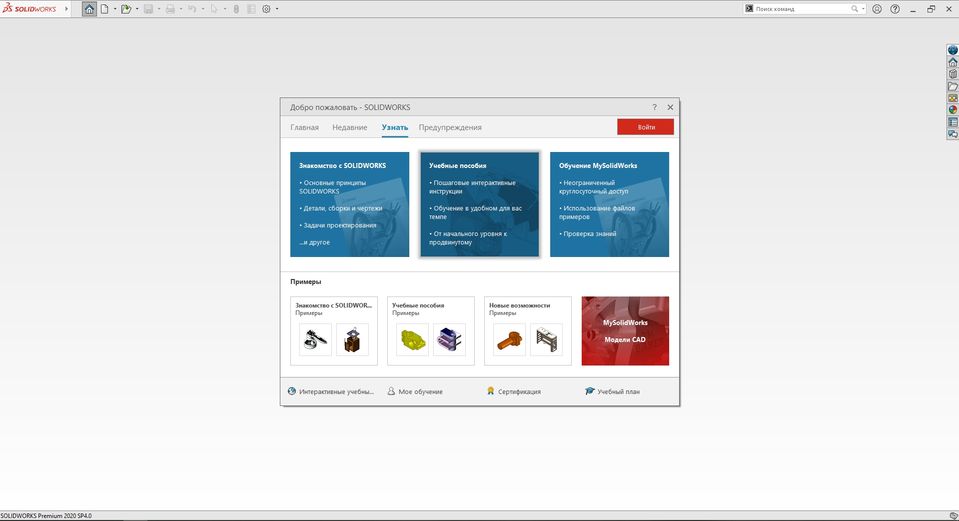Open the MySolidWorks Модели CAD tile
Viewport: 959px width, 521px height.
pos(625,331)
